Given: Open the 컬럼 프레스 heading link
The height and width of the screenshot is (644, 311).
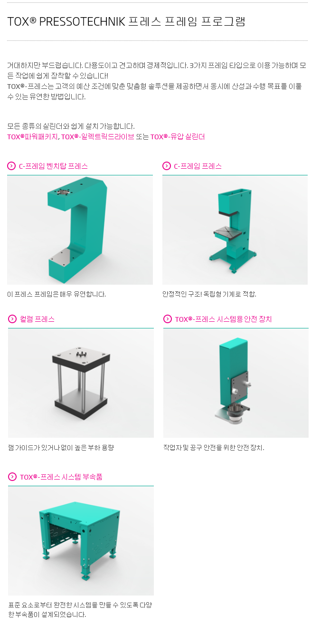Looking at the screenshot, I should tap(37, 319).
